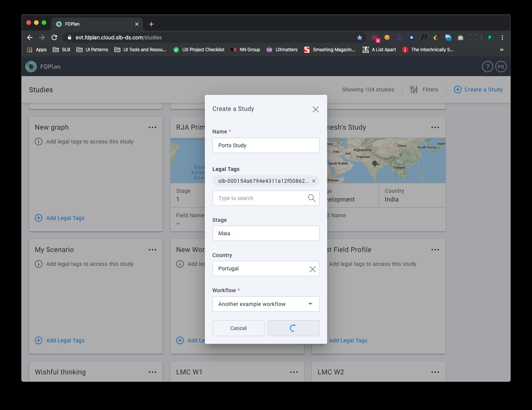
Task: Click the help question mark icon
Action: tap(487, 66)
